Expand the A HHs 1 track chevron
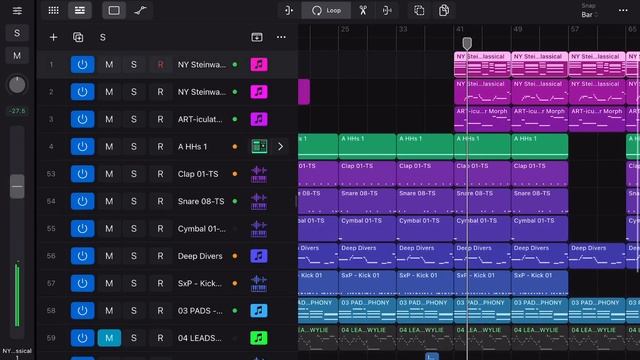Screen dimensions: 640x360 (280, 147)
